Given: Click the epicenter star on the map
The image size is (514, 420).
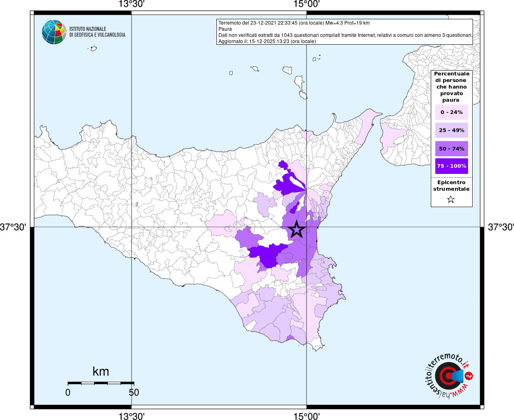Looking at the screenshot, I should click(x=296, y=230).
